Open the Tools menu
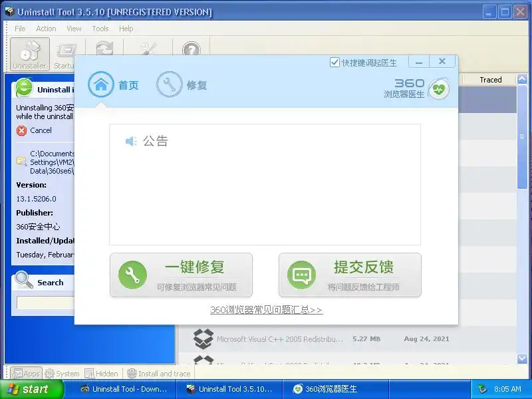The image size is (532, 399). pyautogui.click(x=100, y=29)
